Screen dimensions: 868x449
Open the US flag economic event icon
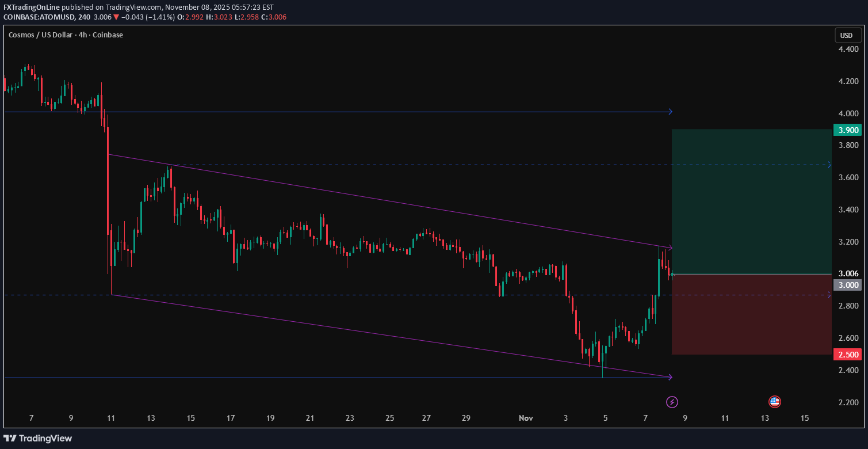[774, 402]
